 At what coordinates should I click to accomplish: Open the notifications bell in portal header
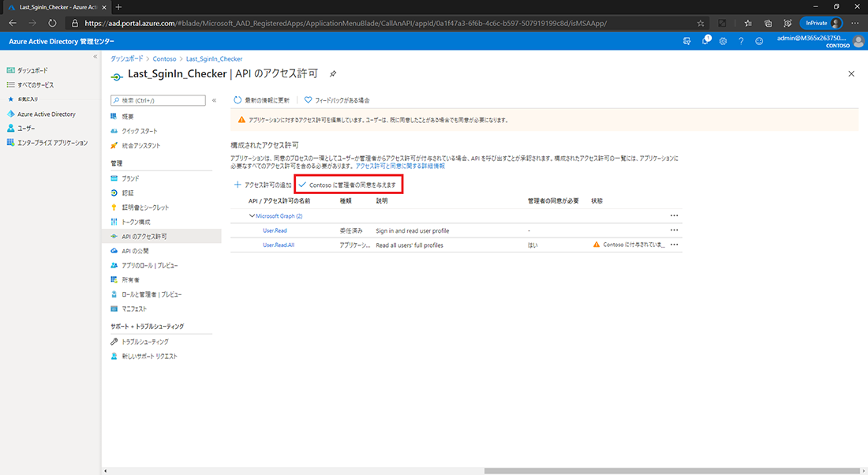[x=705, y=41]
